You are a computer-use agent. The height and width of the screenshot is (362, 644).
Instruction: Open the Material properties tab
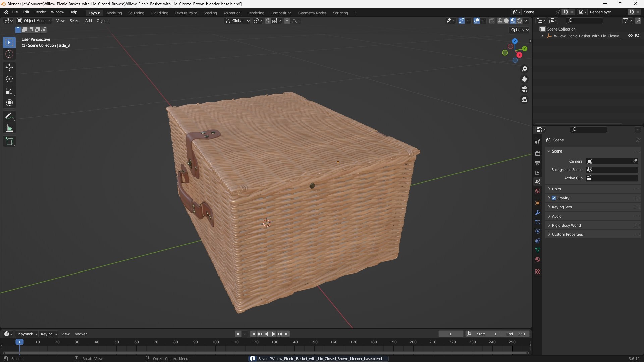click(538, 259)
